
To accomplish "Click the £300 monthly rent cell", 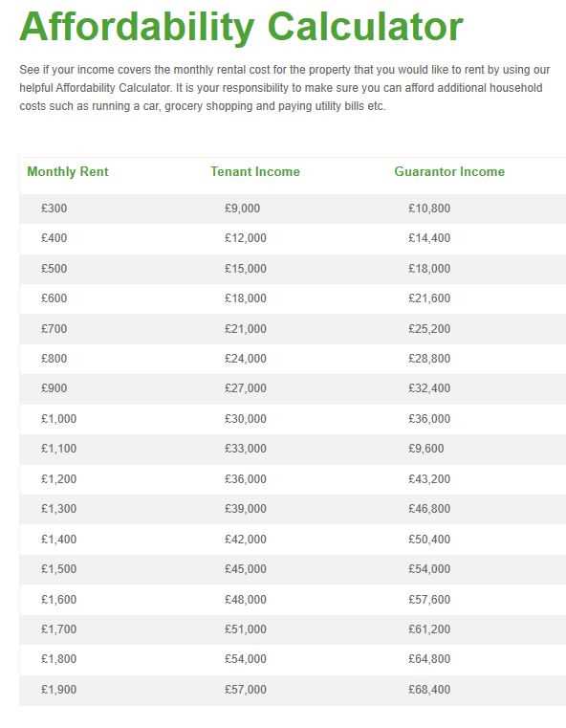I will point(54,209).
